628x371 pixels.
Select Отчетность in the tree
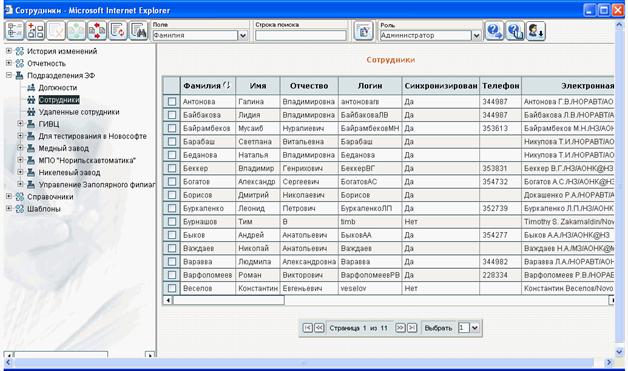coord(46,63)
